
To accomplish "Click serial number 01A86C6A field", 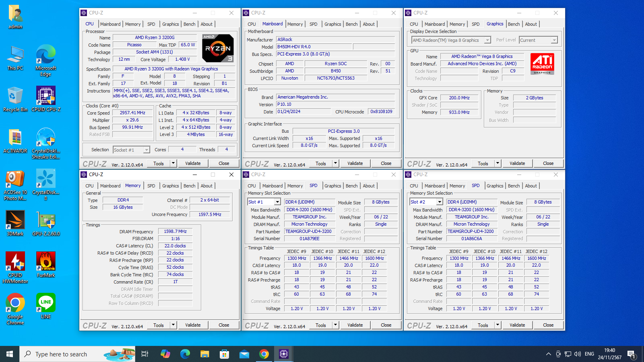I will [472, 239].
